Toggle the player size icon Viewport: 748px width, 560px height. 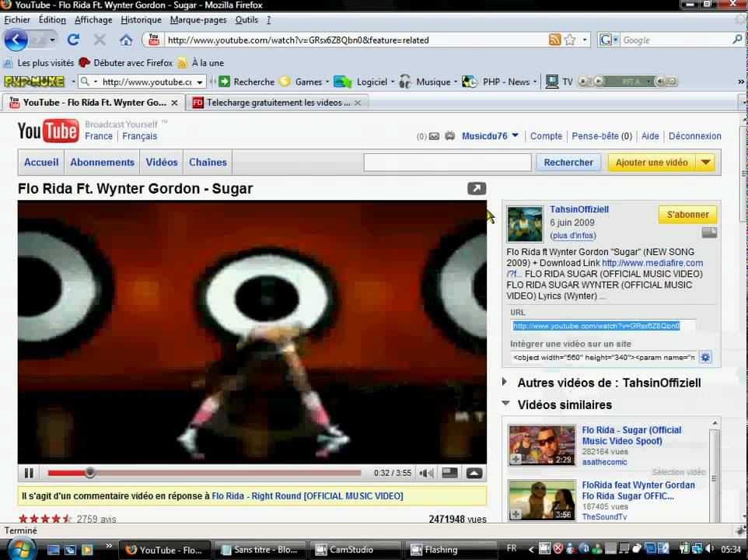[x=450, y=473]
